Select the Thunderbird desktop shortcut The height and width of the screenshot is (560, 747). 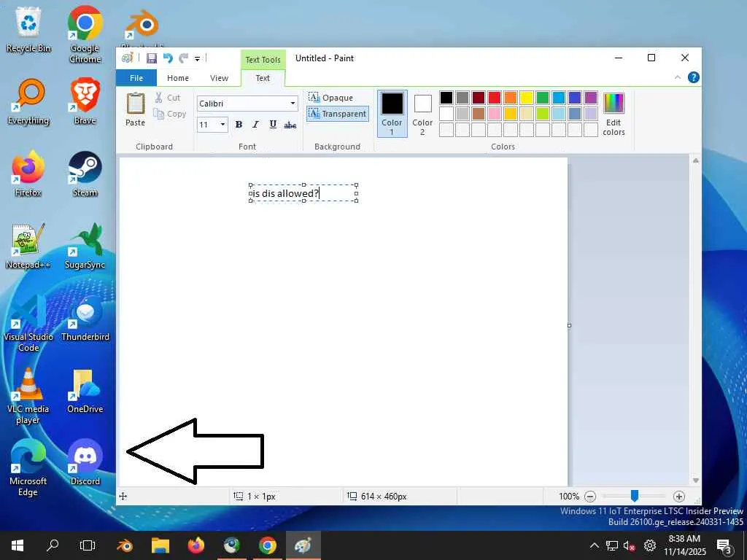point(85,318)
